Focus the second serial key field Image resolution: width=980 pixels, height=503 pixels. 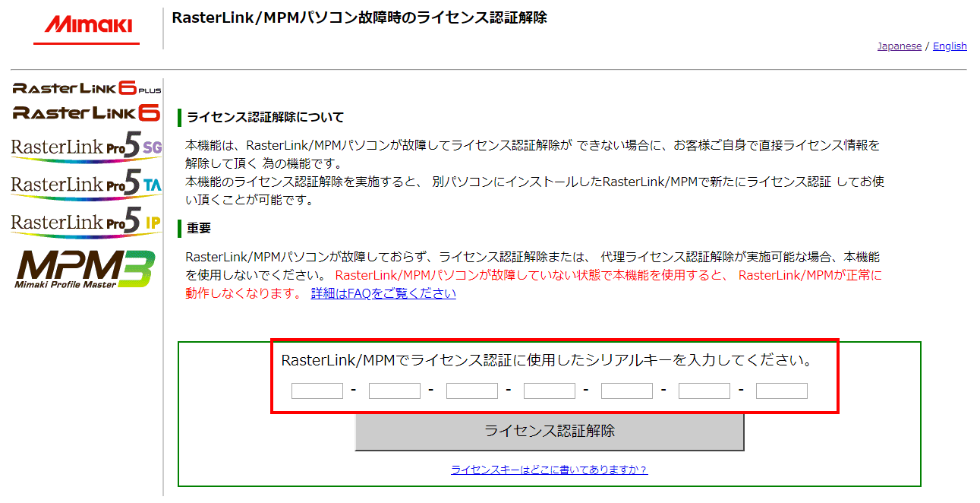click(x=395, y=391)
